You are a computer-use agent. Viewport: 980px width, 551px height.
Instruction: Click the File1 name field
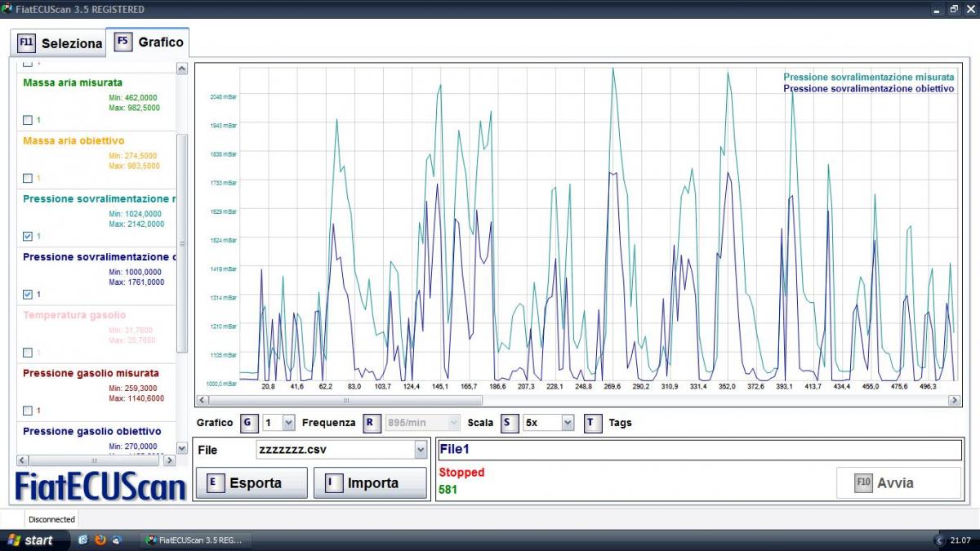[700, 450]
